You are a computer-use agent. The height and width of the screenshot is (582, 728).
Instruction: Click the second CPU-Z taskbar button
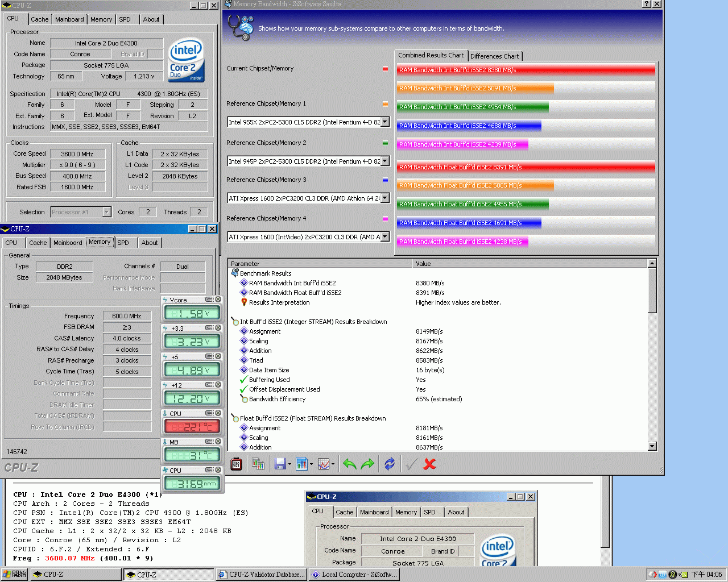point(169,575)
